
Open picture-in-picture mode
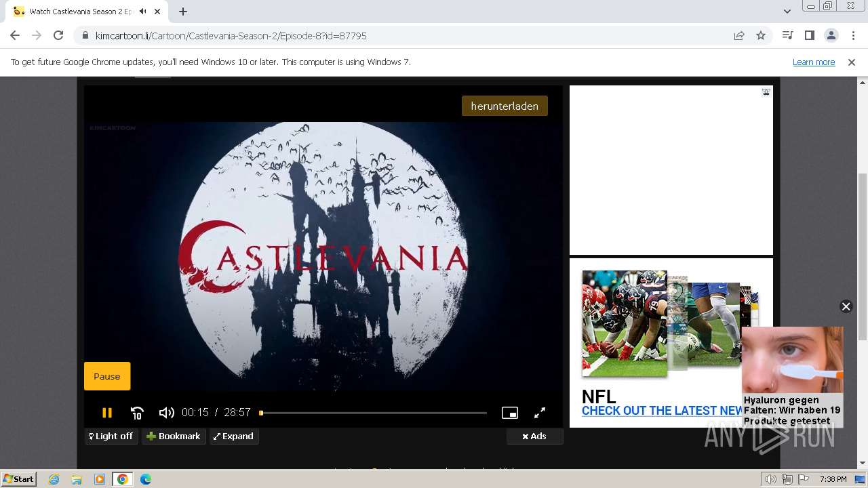click(x=510, y=413)
